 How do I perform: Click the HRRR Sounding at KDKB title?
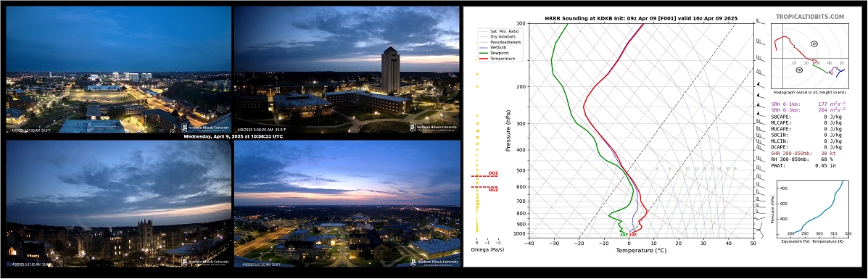click(641, 18)
